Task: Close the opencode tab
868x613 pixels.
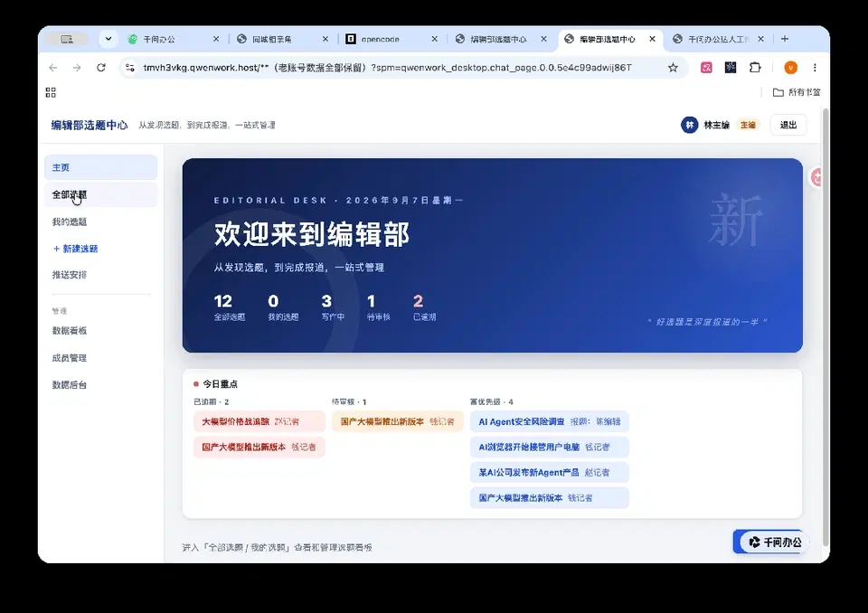Action: click(x=434, y=39)
